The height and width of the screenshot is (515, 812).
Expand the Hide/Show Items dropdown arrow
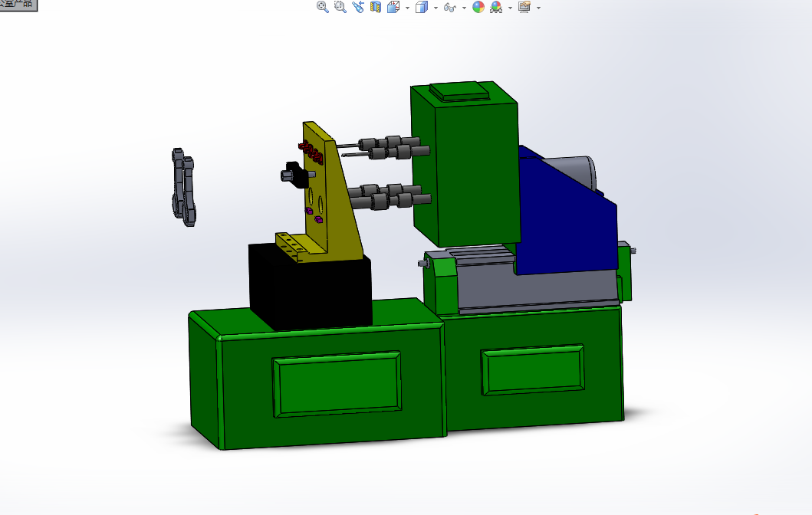(464, 8)
